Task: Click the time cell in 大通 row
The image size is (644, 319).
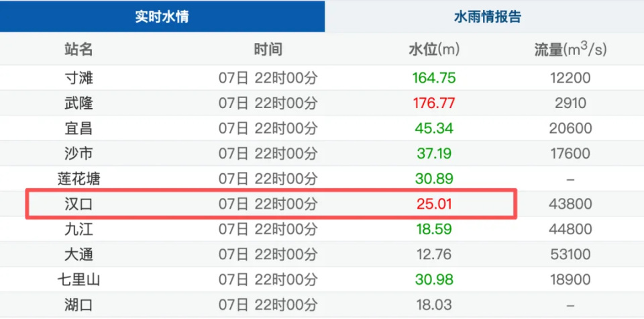Action: 268,255
